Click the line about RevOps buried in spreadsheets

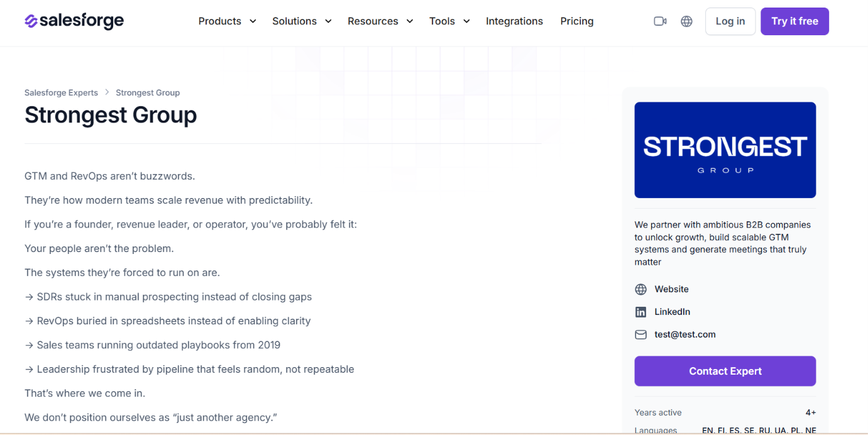(168, 321)
